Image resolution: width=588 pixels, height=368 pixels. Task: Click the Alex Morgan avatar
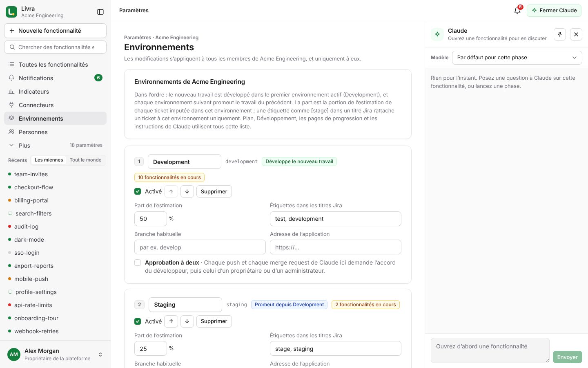(14, 355)
